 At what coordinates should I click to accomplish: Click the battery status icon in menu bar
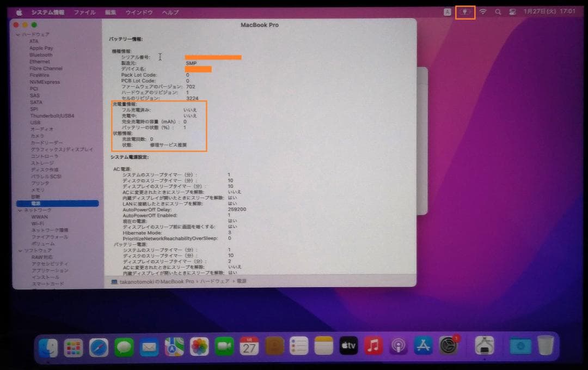[464, 11]
